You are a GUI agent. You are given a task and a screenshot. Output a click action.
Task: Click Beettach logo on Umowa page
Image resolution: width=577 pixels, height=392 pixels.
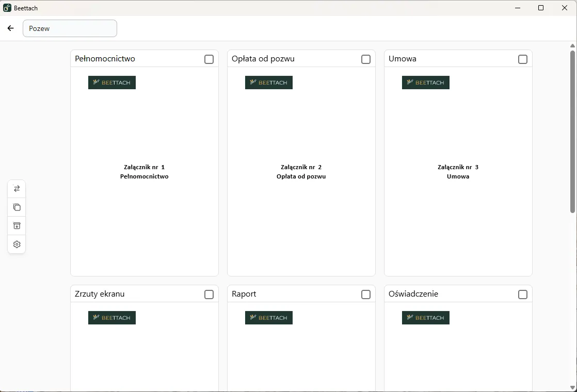coord(425,83)
